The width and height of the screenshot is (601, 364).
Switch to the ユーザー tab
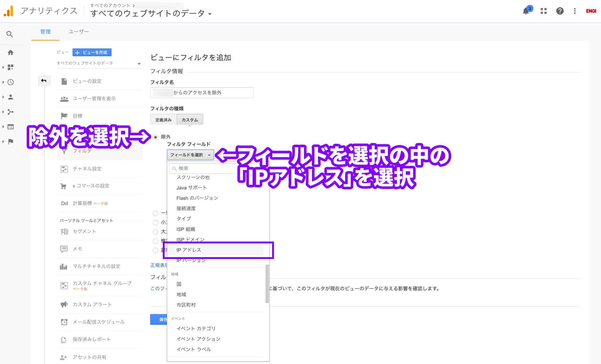point(79,31)
